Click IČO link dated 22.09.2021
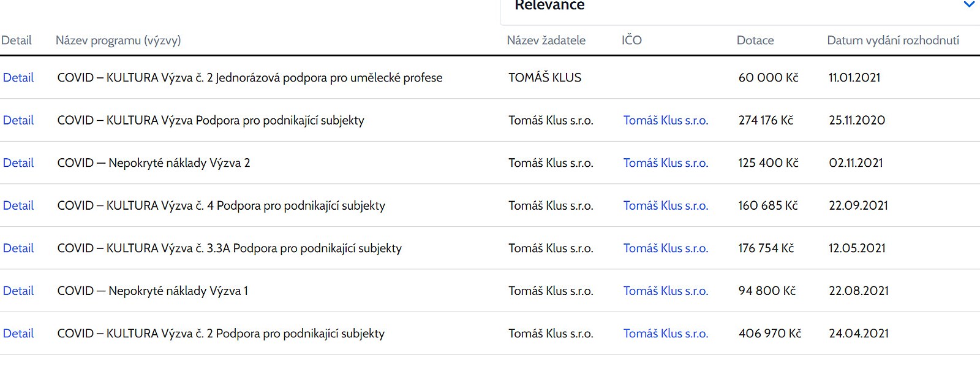 [x=665, y=205]
